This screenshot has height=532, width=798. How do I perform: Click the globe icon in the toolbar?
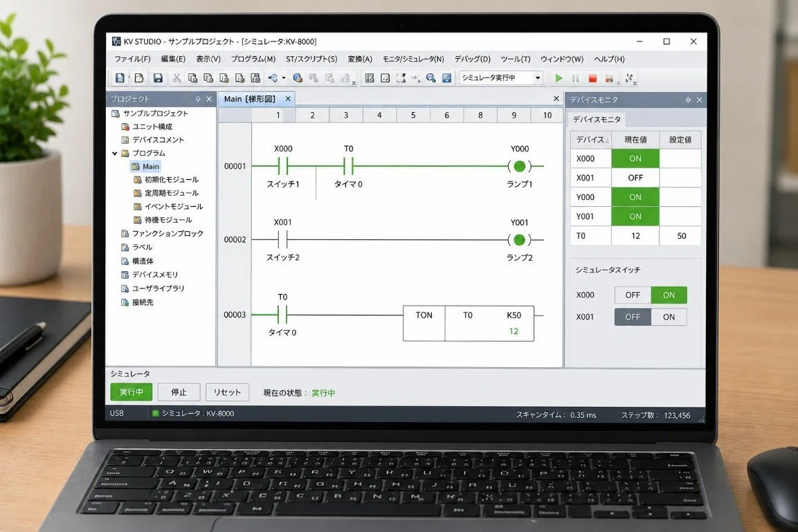[298, 77]
